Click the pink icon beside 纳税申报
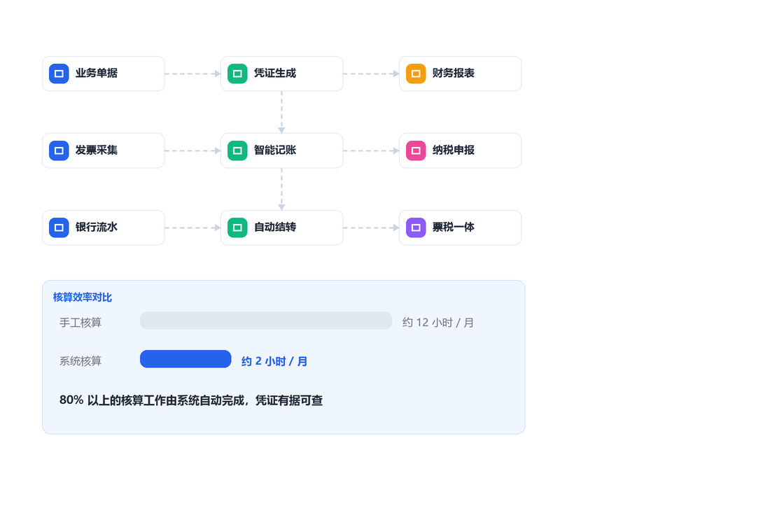The height and width of the screenshot is (532, 770). click(416, 150)
